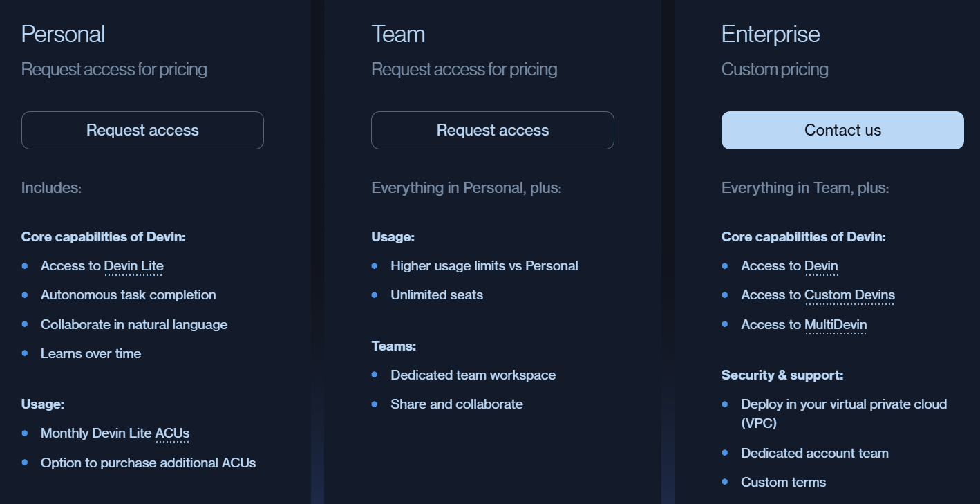980x504 pixels.
Task: Click the Personal plan heading
Action: (63, 34)
